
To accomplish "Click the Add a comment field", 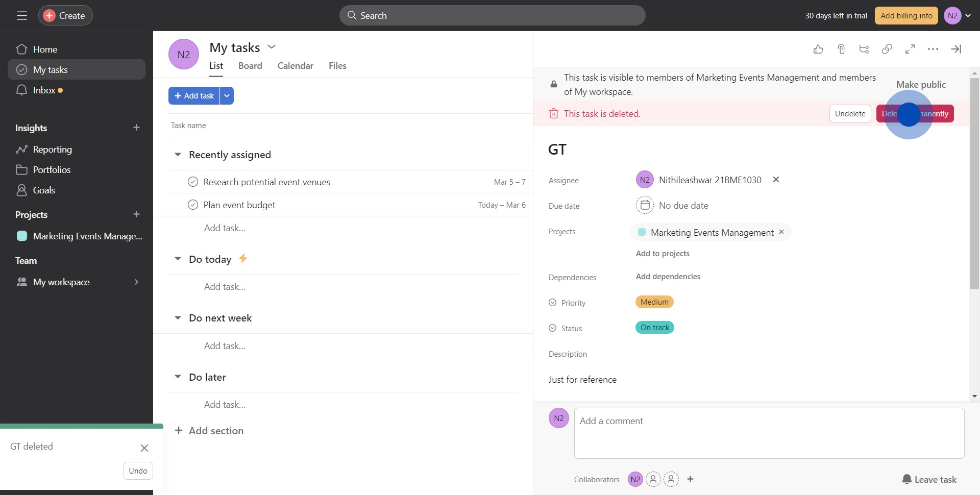I will click(x=769, y=433).
